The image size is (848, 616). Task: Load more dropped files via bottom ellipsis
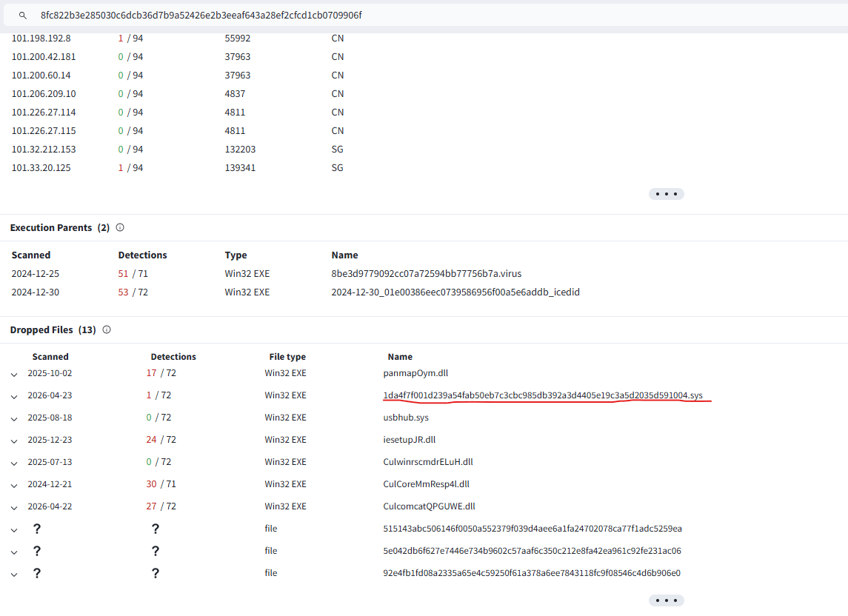click(666, 600)
